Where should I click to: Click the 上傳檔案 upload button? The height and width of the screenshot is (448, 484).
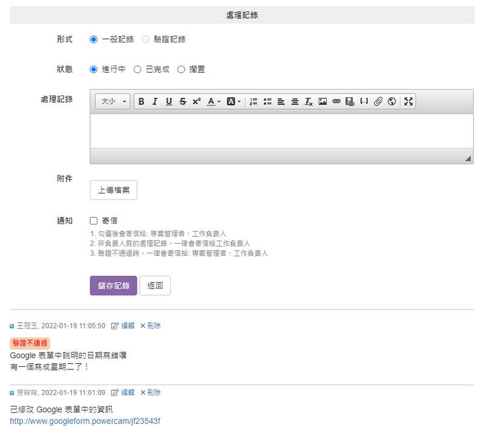tap(113, 190)
